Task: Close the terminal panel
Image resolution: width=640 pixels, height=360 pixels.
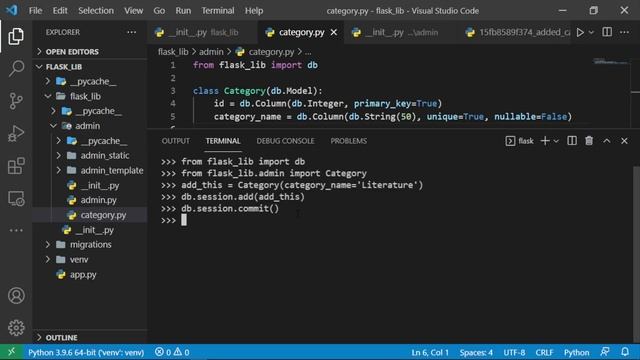Action: pyautogui.click(x=624, y=141)
